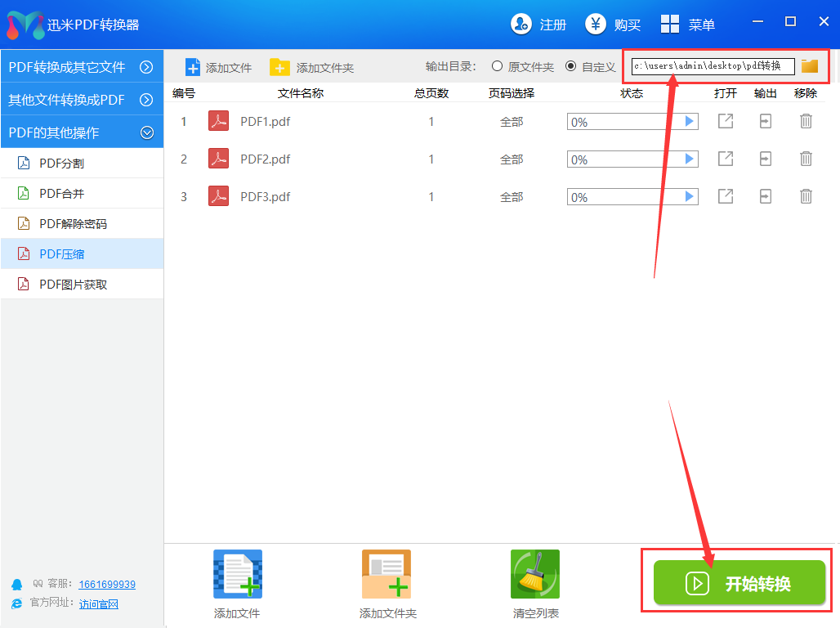Click the open icon for PDF1.pdf
The image size is (840, 628).
click(x=725, y=122)
